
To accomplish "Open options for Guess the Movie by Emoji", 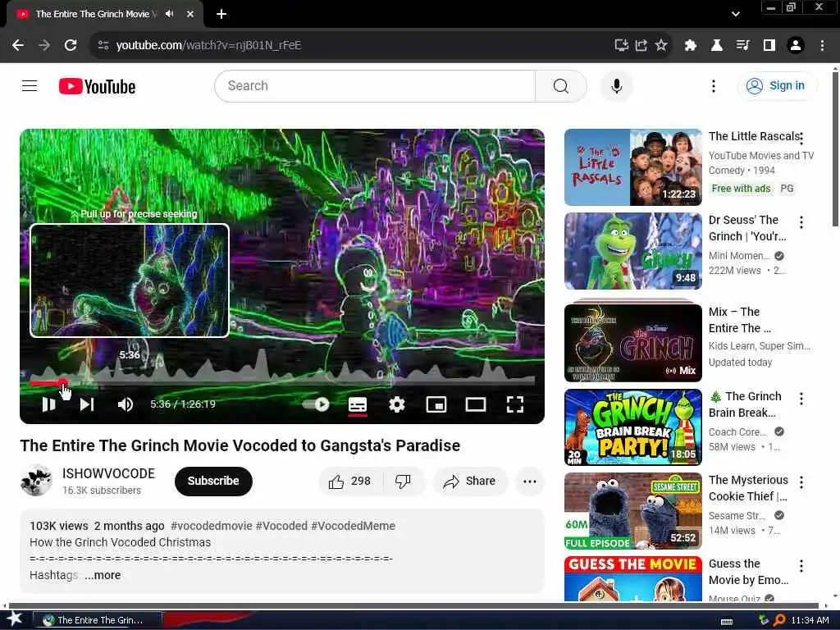I will [x=801, y=566].
